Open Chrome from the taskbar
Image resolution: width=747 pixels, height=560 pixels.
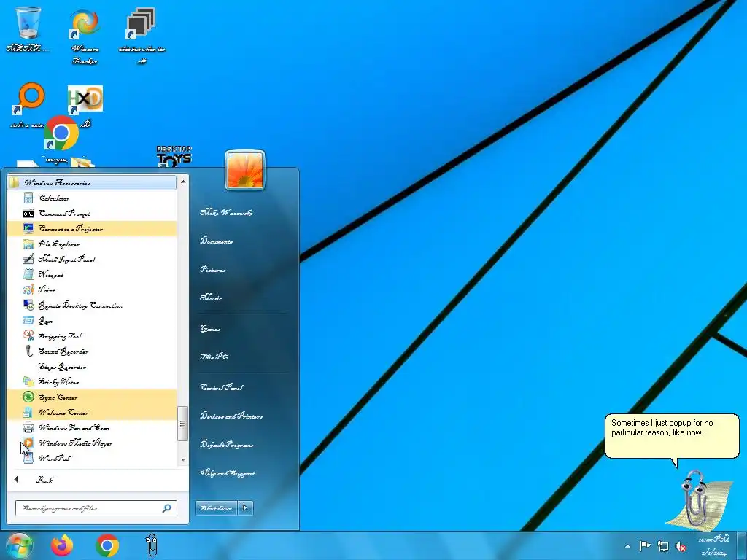pos(107,545)
